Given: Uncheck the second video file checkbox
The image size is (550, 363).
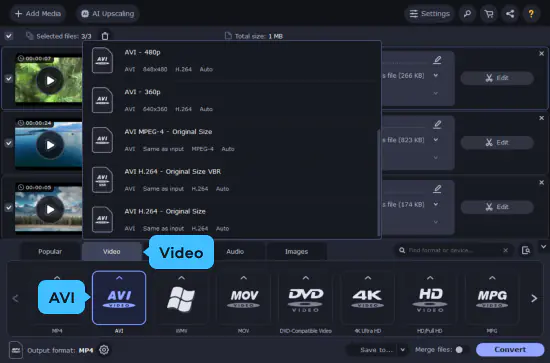Looking at the screenshot, I should (9, 143).
